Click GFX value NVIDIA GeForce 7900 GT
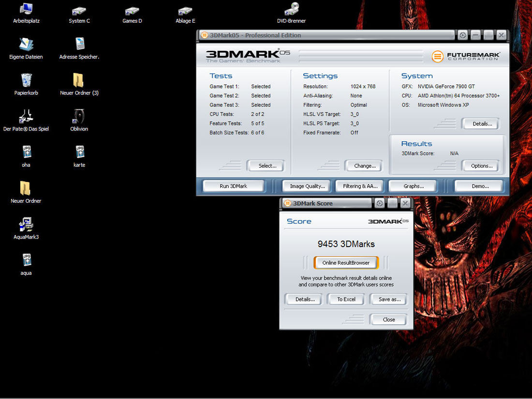Image resolution: width=532 pixels, height=399 pixels. [446, 87]
